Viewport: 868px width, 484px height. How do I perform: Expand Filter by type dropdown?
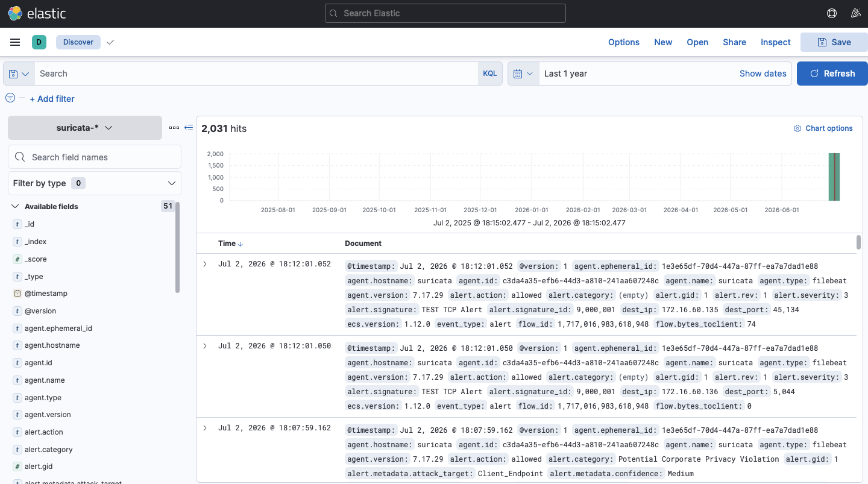95,183
